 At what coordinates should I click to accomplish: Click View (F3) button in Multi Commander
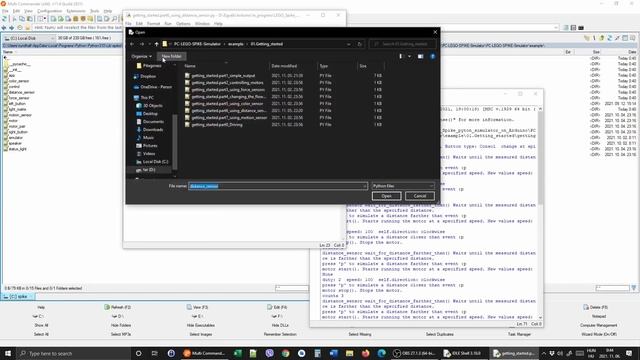[x=198, y=307]
